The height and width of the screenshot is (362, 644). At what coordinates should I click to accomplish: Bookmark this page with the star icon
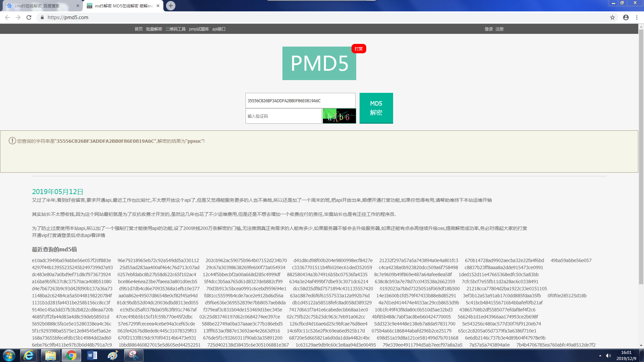click(x=612, y=17)
